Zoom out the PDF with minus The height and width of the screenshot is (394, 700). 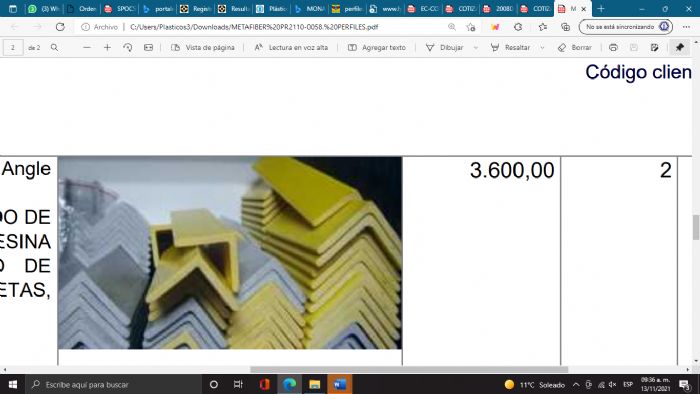[87, 47]
